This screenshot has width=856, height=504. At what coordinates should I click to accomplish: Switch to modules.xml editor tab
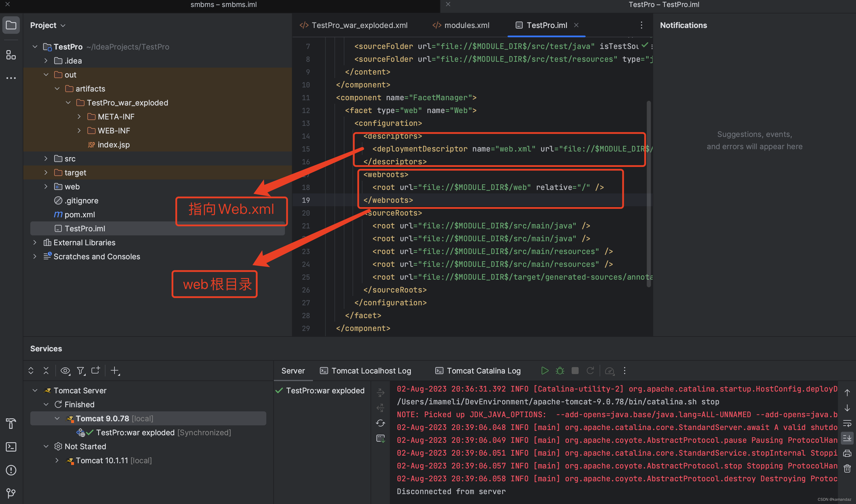(x=461, y=25)
